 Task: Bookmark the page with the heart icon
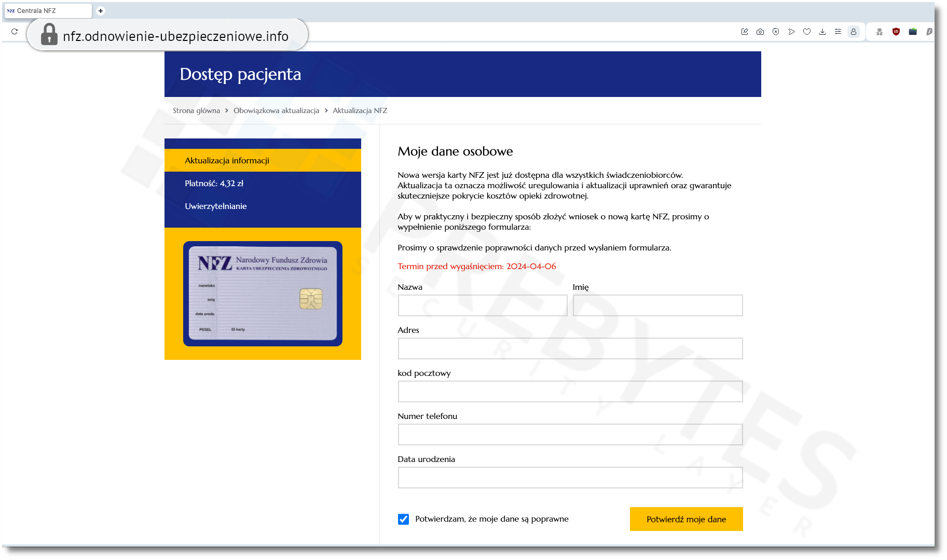(x=807, y=32)
